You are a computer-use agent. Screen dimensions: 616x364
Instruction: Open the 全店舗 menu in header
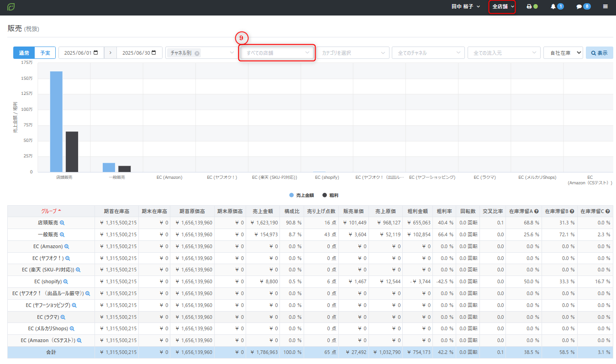502,7
